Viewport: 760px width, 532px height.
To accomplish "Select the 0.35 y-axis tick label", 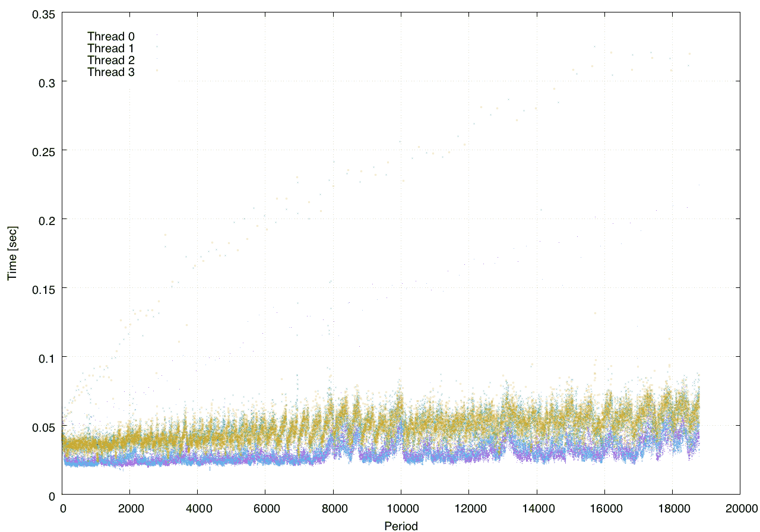I will pos(42,13).
